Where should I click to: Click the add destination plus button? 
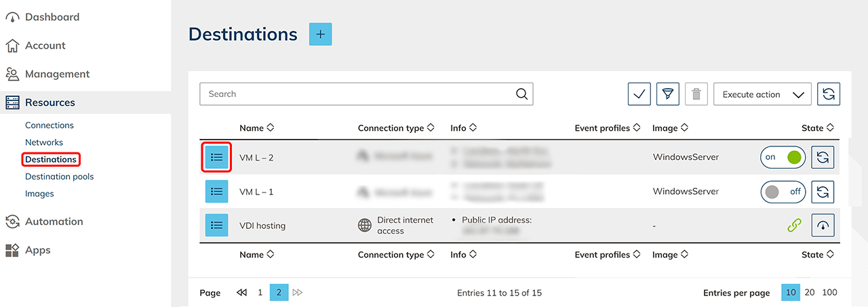(x=320, y=35)
